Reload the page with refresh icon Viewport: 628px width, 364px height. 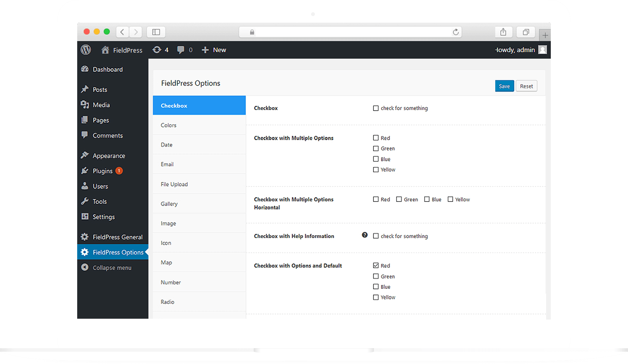coord(456,32)
